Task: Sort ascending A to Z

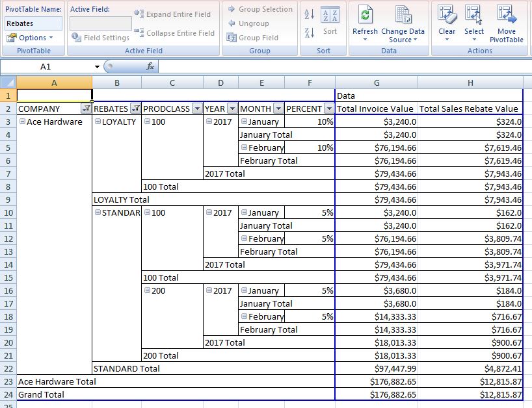Action: [309, 14]
